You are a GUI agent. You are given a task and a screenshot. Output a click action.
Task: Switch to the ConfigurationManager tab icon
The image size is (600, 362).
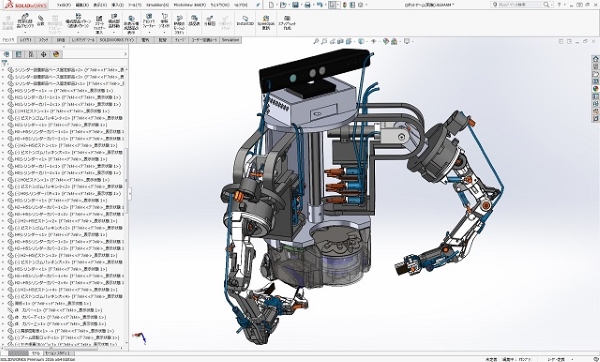tap(31, 54)
